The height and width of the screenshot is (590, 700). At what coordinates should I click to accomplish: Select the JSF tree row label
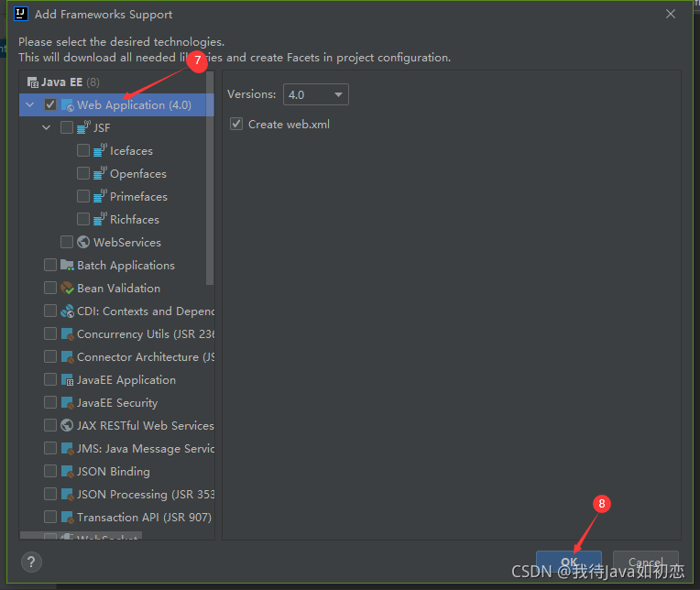[x=102, y=128]
